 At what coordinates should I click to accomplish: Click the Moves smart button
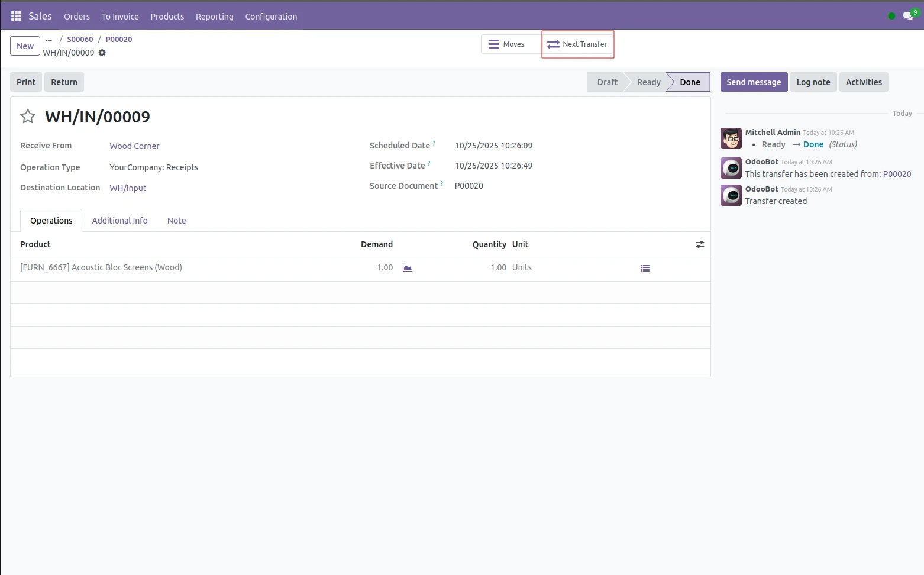(507, 44)
